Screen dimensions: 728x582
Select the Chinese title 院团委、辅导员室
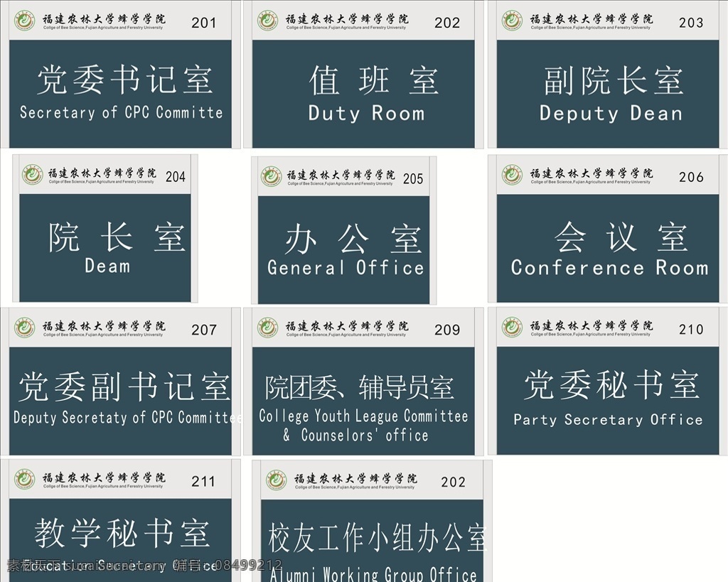[359, 387]
